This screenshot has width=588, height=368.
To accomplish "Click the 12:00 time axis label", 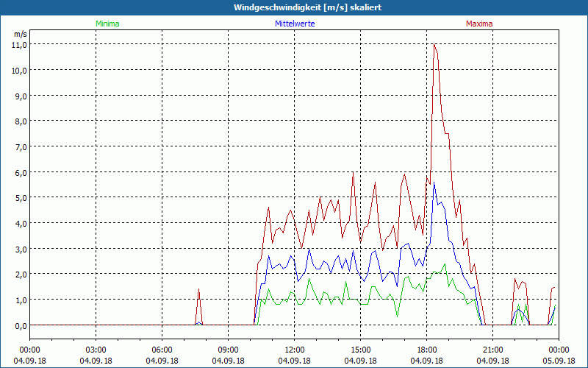I will pos(295,350).
